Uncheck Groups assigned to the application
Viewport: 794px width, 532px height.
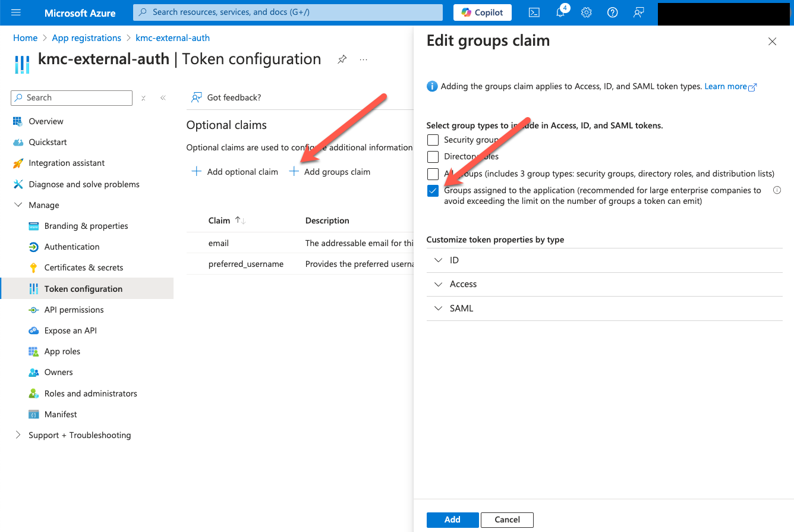pos(433,190)
